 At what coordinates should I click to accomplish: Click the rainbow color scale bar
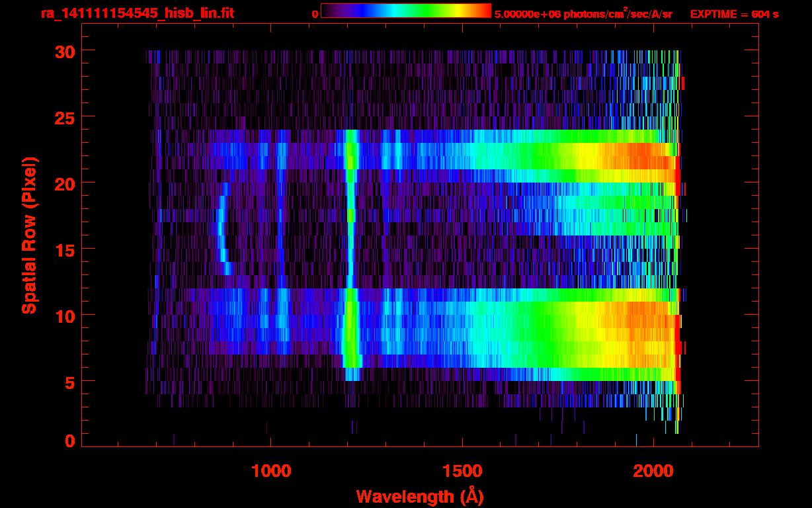[406, 11]
